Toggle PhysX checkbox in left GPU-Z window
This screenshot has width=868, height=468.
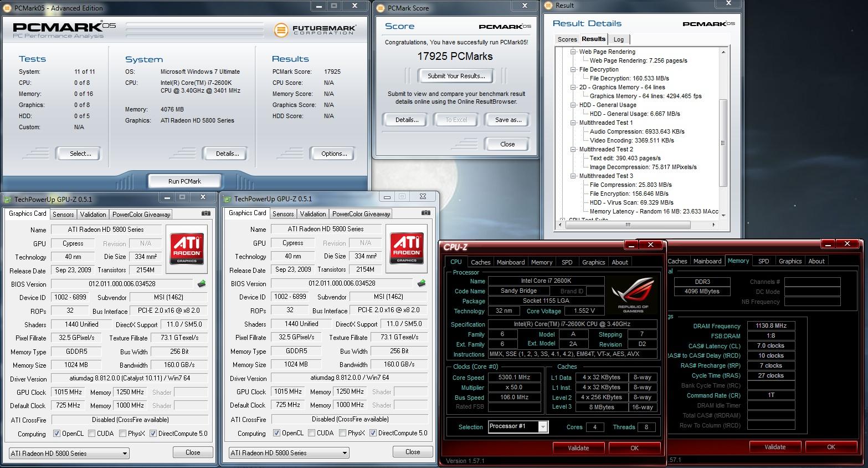(123, 434)
